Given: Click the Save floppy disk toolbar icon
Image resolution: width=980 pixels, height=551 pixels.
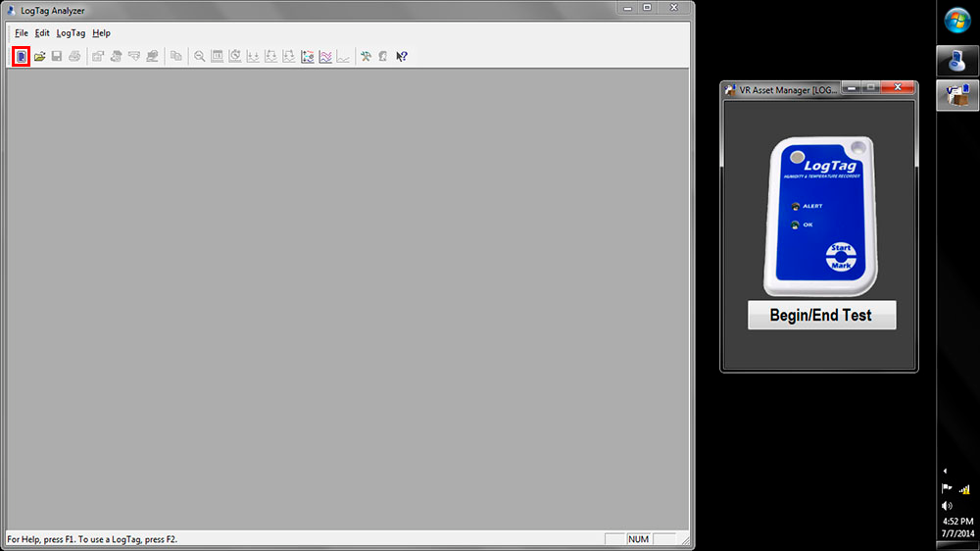Looking at the screenshot, I should pos(57,57).
